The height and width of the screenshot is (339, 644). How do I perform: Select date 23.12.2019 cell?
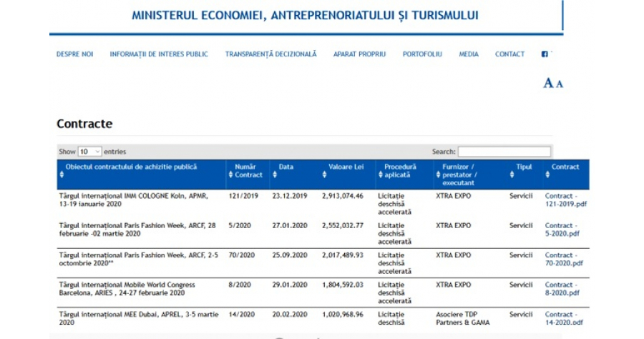[x=290, y=196]
